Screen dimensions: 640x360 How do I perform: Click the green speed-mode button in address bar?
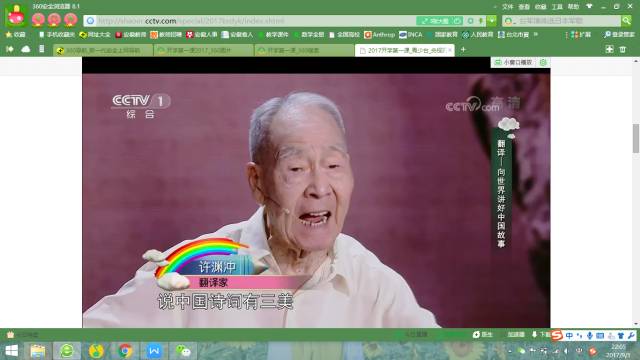[439, 21]
